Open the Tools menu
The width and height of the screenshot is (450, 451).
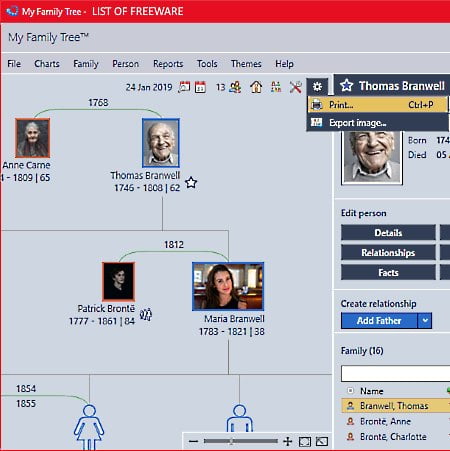tap(207, 64)
